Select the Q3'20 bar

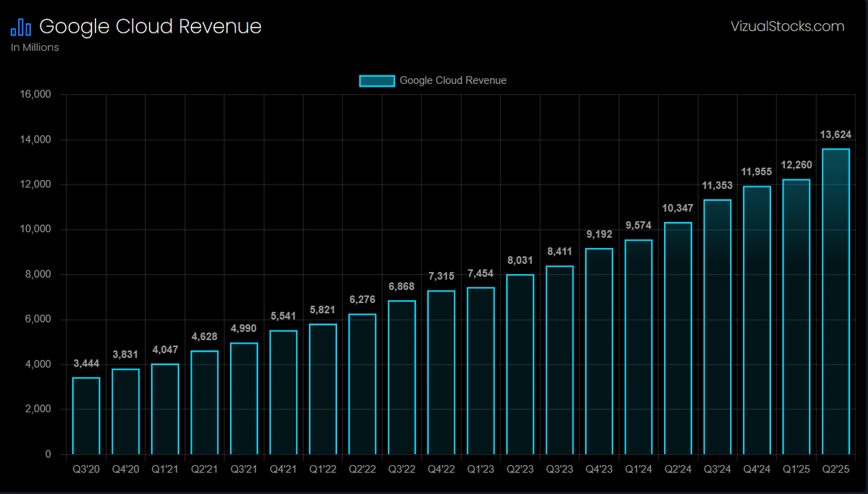[x=87, y=416]
